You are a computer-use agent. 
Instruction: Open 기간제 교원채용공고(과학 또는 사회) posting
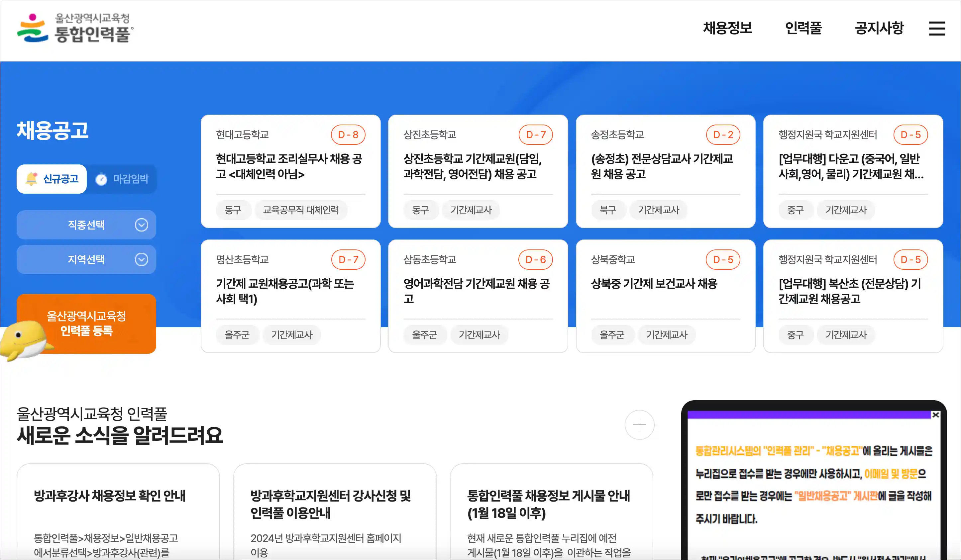pos(284,291)
